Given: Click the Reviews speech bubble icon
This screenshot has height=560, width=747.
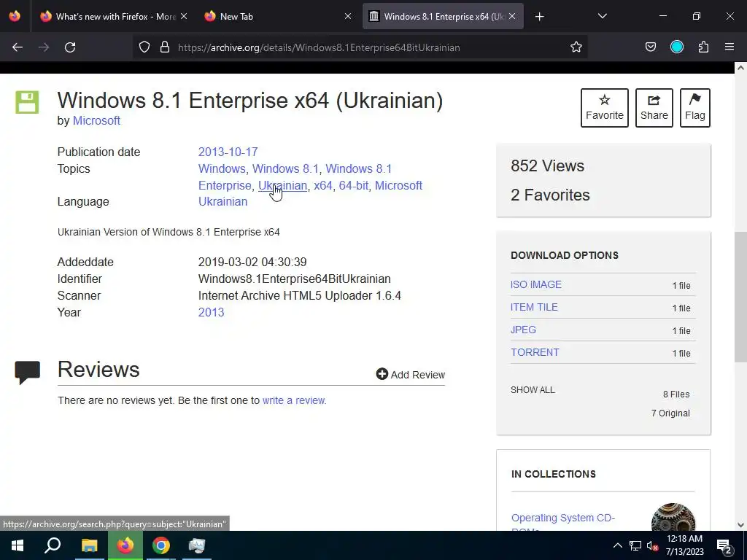Looking at the screenshot, I should coord(28,373).
